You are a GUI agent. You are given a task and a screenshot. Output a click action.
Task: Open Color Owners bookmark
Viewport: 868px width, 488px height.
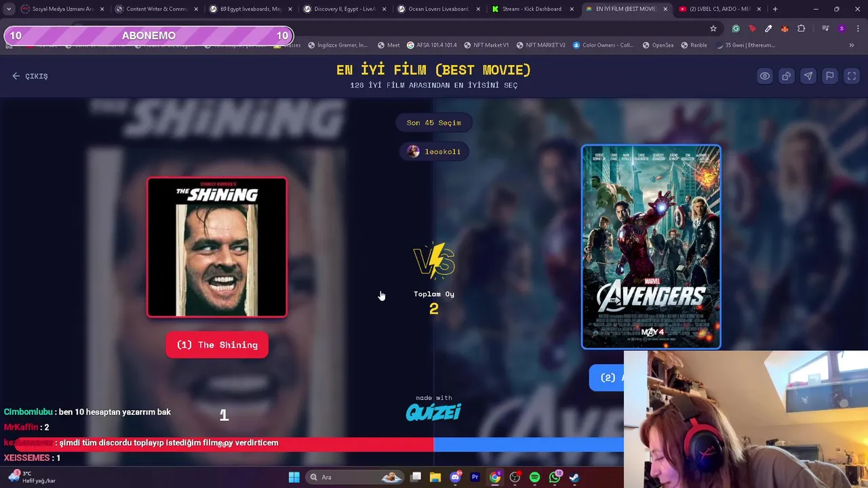604,45
